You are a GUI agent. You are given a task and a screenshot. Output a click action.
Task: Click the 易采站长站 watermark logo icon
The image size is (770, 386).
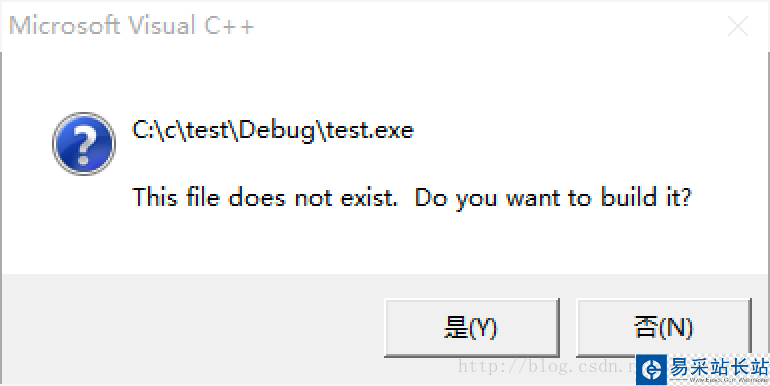click(652, 369)
